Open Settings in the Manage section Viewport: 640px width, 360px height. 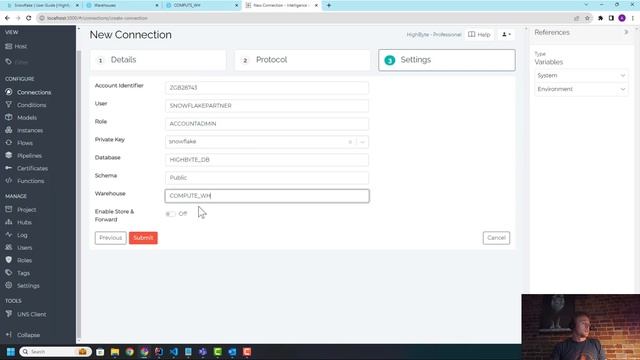click(22, 285)
